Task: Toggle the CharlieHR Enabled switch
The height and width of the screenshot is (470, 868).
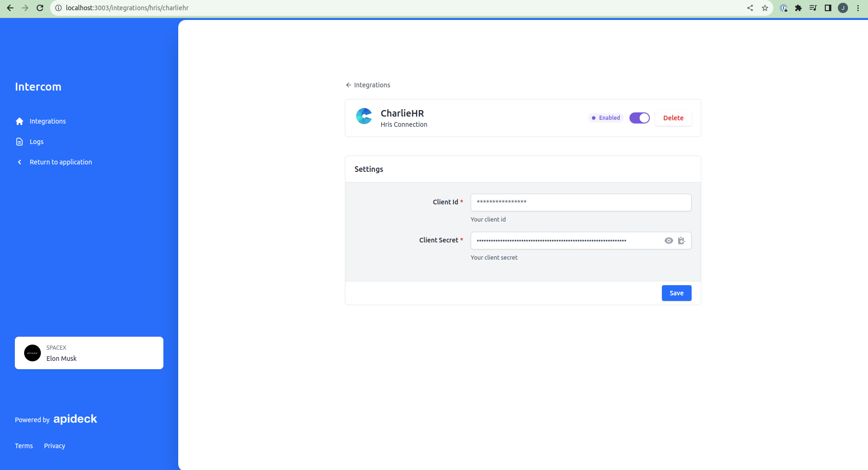Action: [639, 118]
